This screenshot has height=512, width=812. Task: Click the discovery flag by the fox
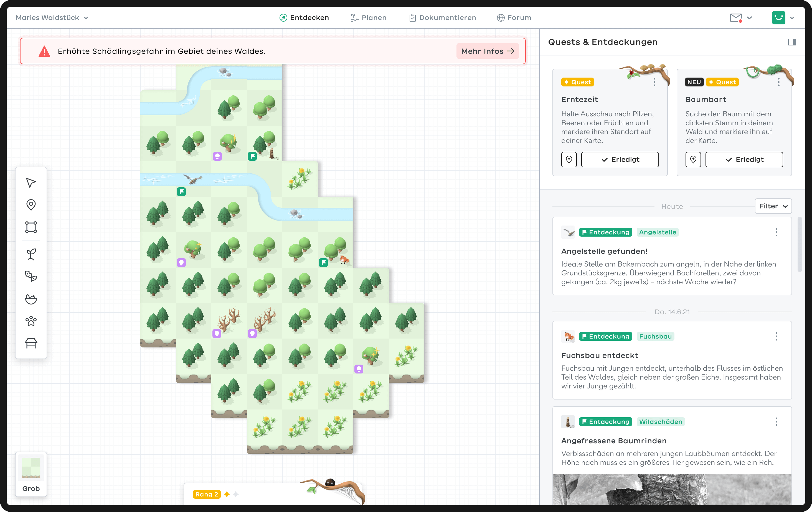323,263
